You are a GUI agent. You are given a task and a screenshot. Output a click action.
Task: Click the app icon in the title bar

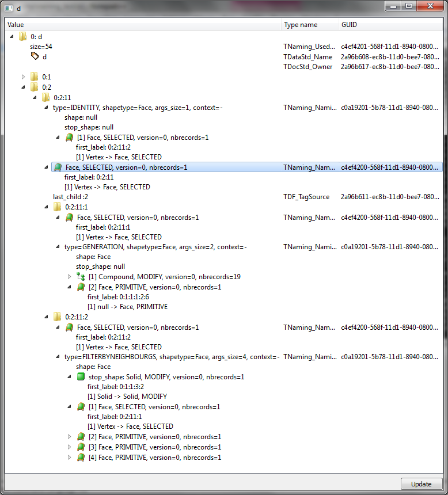point(9,8)
